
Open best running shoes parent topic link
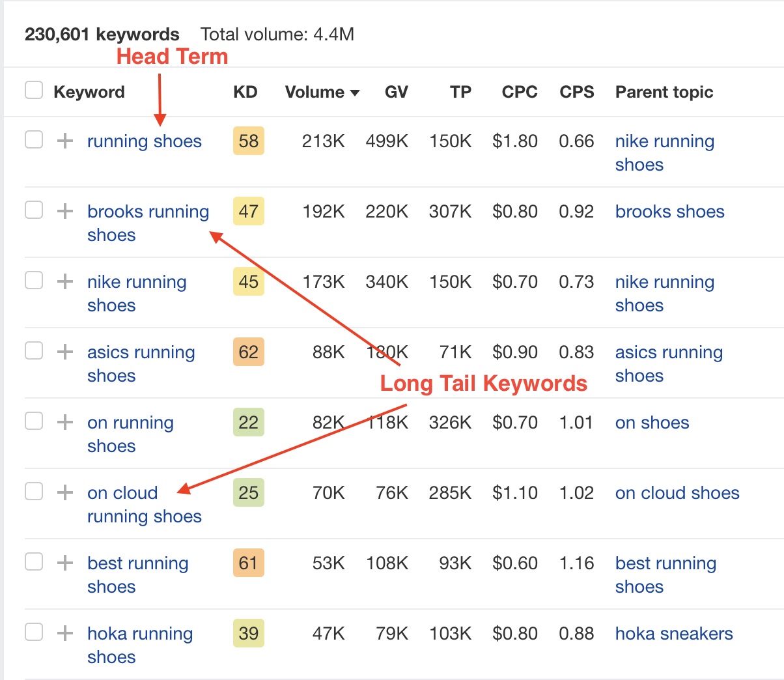coord(665,575)
